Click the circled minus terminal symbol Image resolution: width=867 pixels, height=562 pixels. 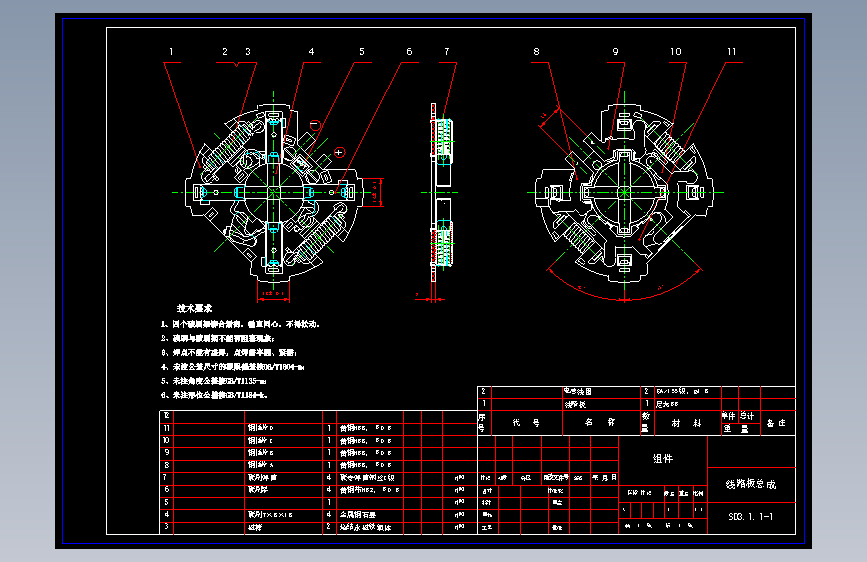click(315, 124)
